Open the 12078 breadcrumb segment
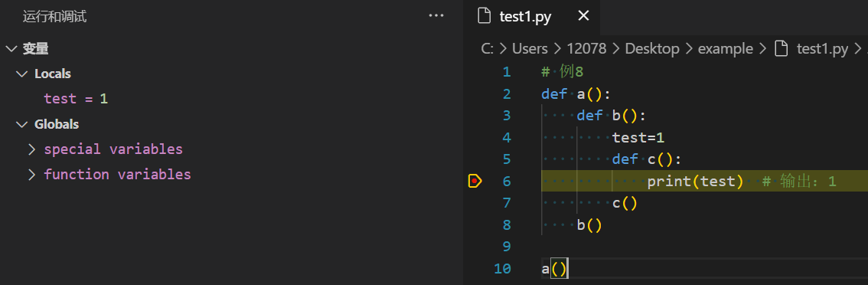 coord(586,49)
